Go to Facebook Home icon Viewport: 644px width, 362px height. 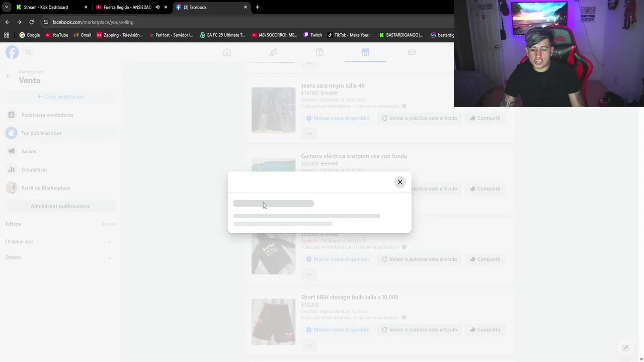point(227,52)
